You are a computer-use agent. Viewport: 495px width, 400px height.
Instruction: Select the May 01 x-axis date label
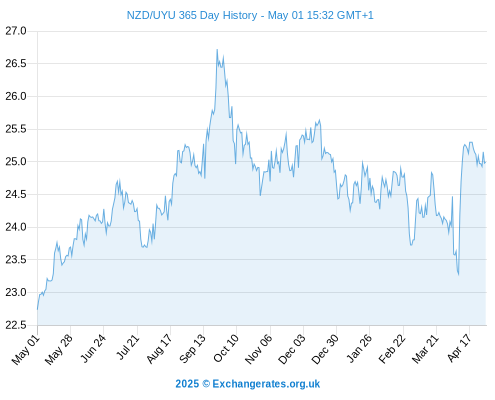[26, 350]
